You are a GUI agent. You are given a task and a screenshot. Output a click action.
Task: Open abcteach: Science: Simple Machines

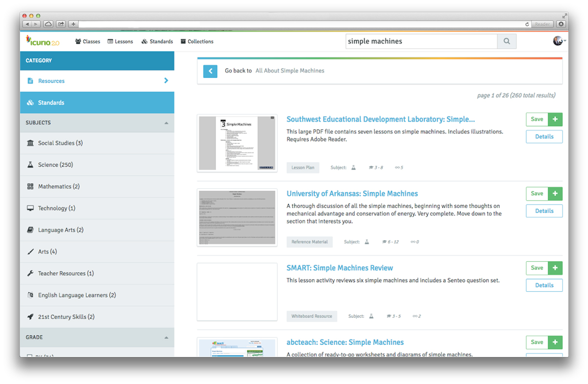[x=345, y=342]
